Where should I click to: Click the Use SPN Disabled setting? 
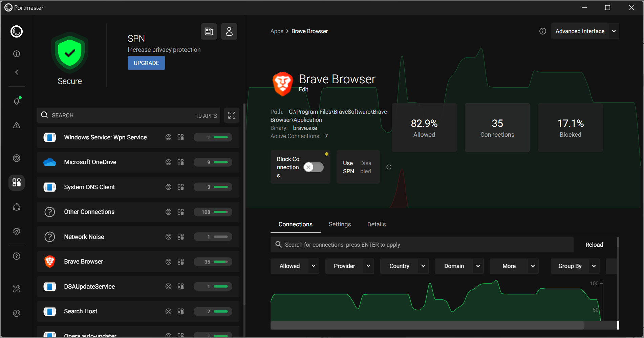[358, 167]
